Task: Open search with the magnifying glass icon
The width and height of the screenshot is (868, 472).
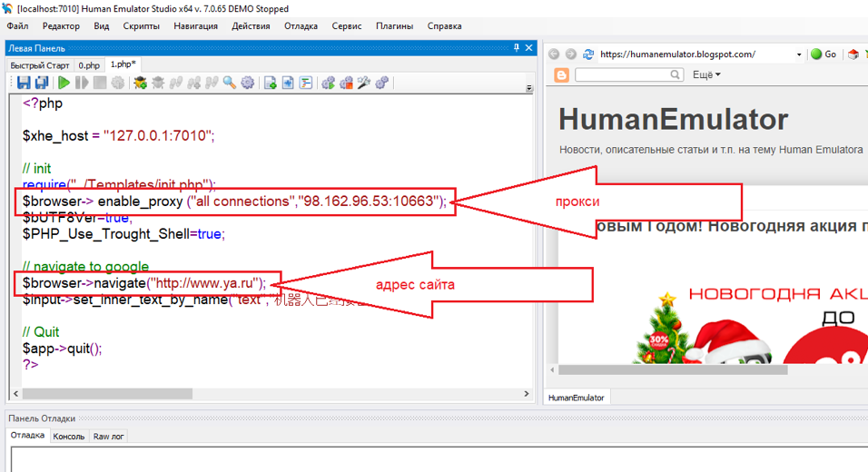Action: click(229, 83)
